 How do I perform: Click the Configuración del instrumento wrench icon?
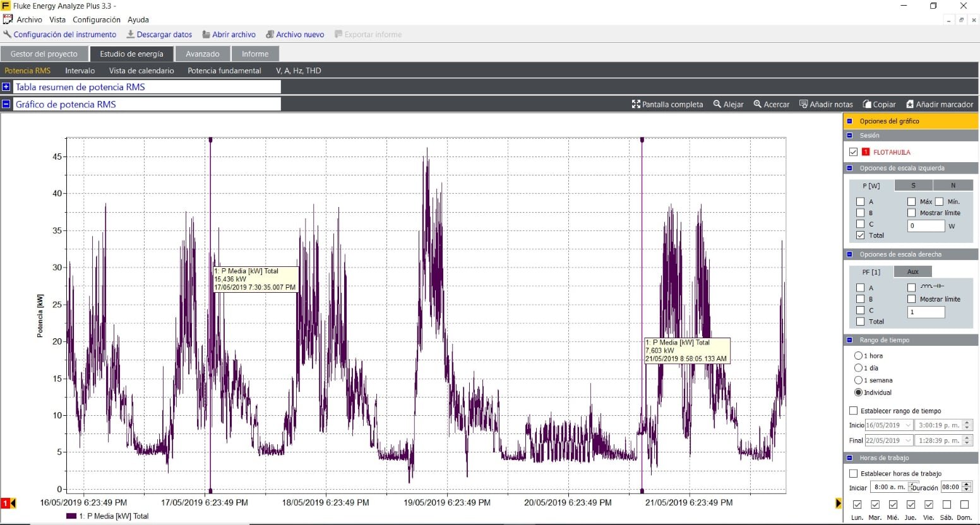8,35
